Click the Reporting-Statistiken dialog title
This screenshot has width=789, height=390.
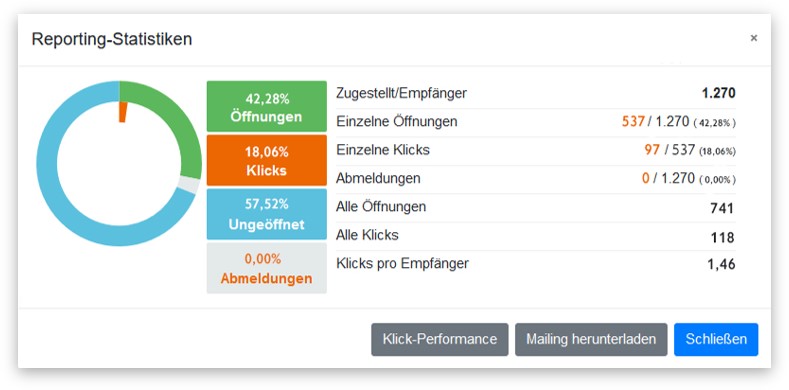112,39
